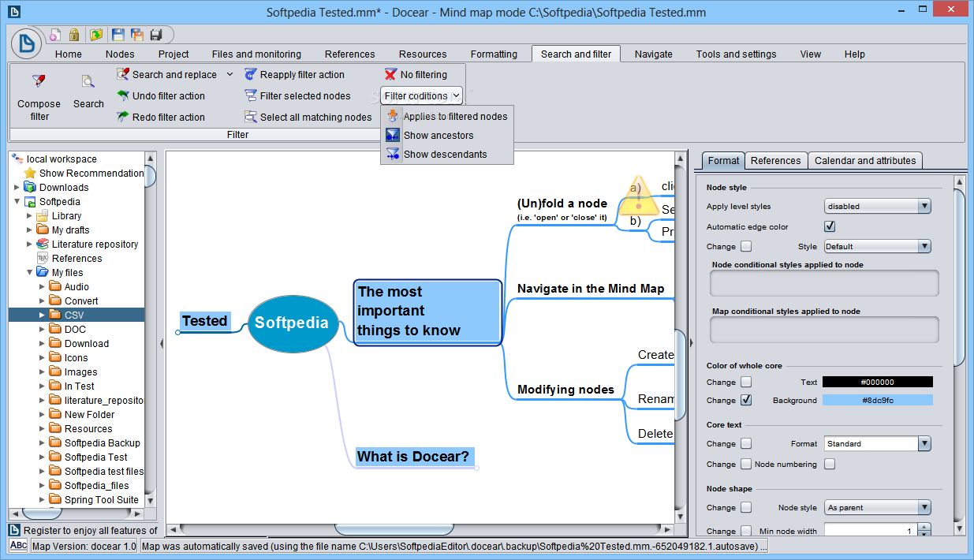Click the dark floppy Save All icon

156,35
